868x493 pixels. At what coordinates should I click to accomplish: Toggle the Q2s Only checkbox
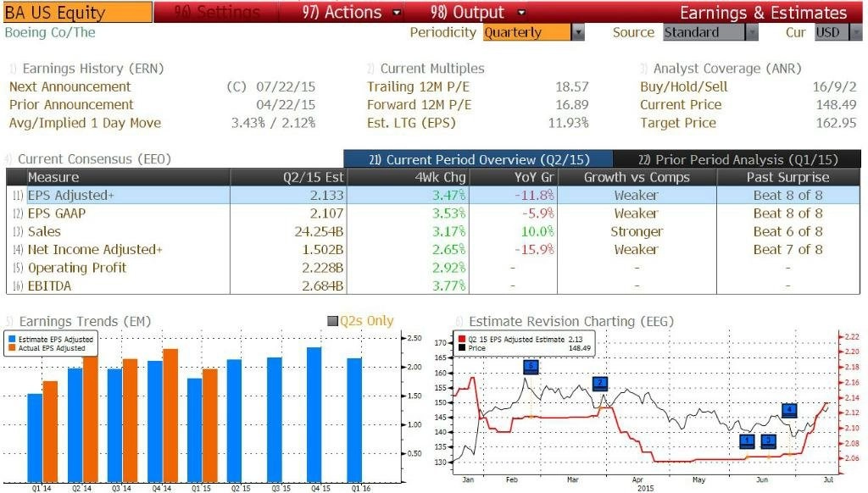[x=332, y=321]
